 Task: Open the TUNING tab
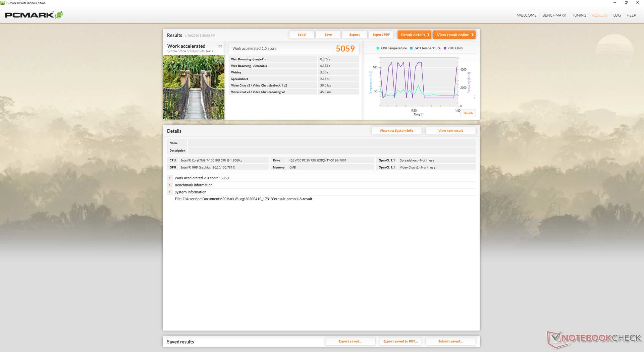click(x=579, y=15)
